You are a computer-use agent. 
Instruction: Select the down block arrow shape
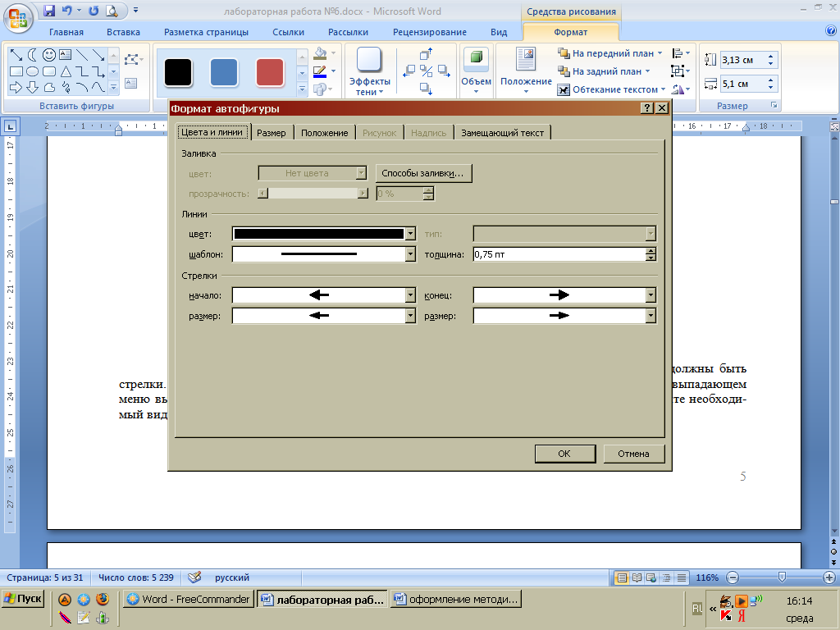[33, 87]
